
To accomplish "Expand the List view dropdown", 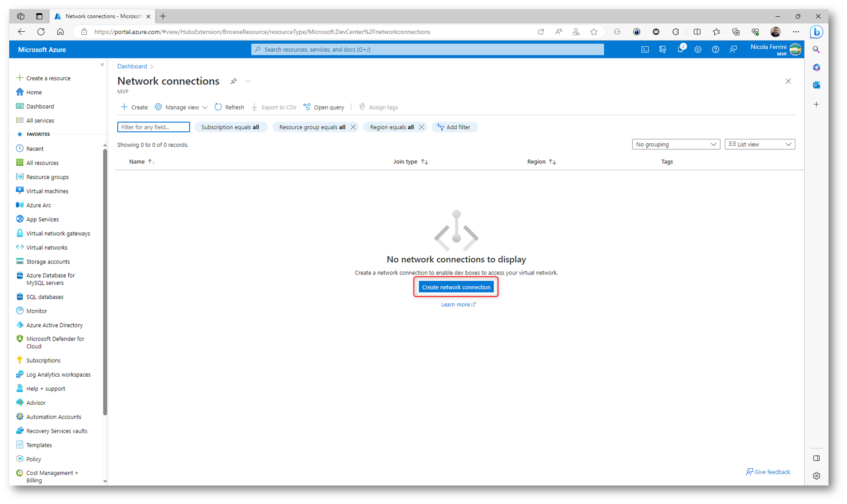I will pyautogui.click(x=759, y=144).
